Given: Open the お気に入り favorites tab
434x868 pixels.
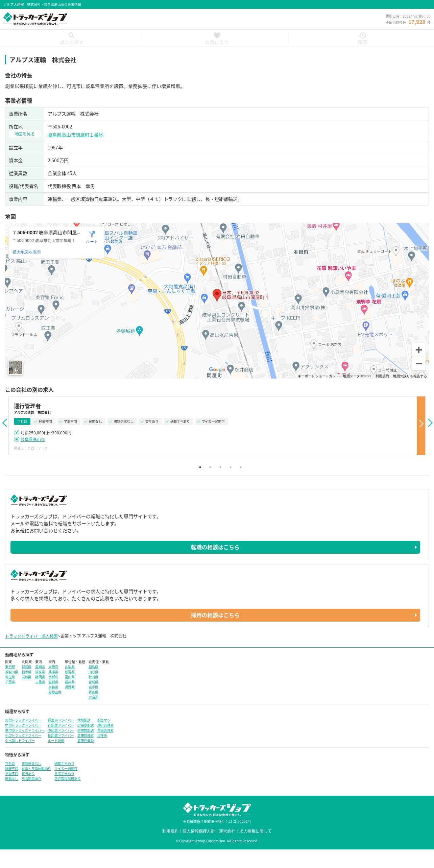Looking at the screenshot, I should (217, 39).
